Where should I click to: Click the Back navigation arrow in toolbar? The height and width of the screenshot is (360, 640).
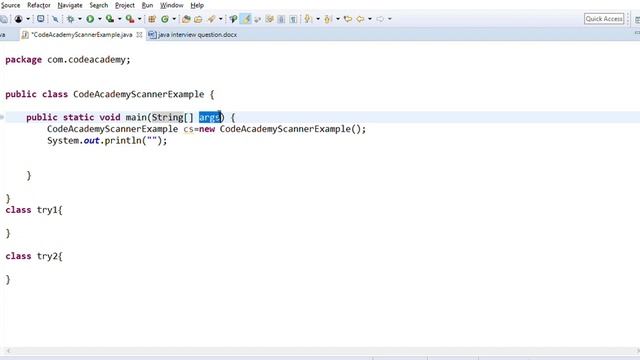pyautogui.click(x=360, y=19)
